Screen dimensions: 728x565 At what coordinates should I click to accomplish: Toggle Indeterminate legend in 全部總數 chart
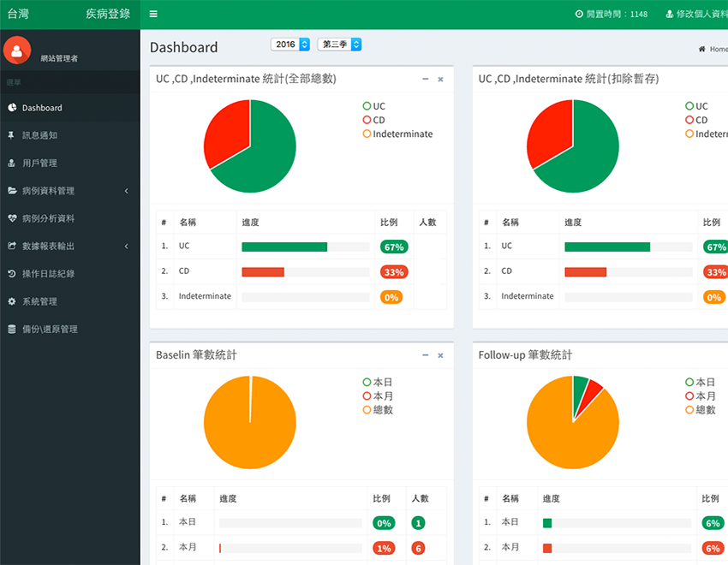coord(397,134)
